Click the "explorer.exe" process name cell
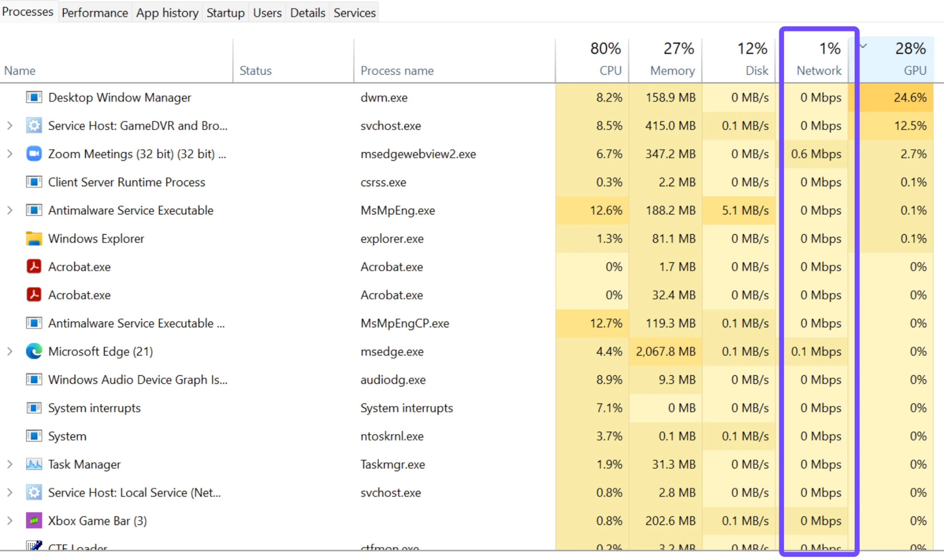The image size is (944, 560). pos(392,238)
